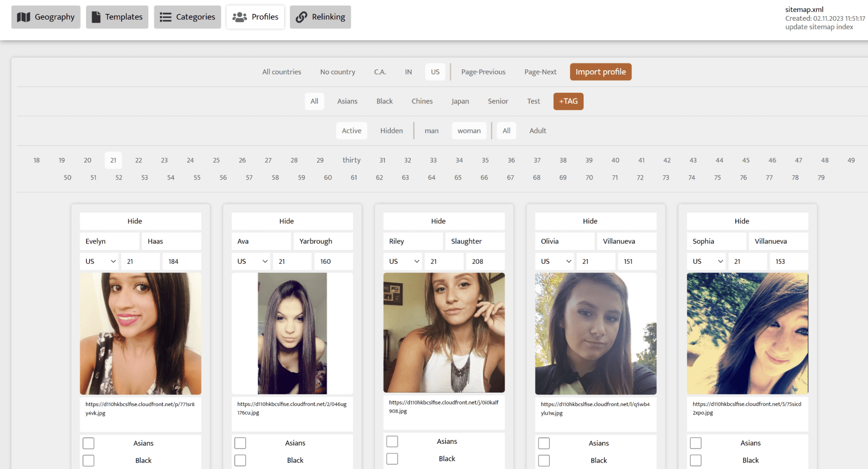Open country dropdown for Evelyn Haas

click(100, 262)
